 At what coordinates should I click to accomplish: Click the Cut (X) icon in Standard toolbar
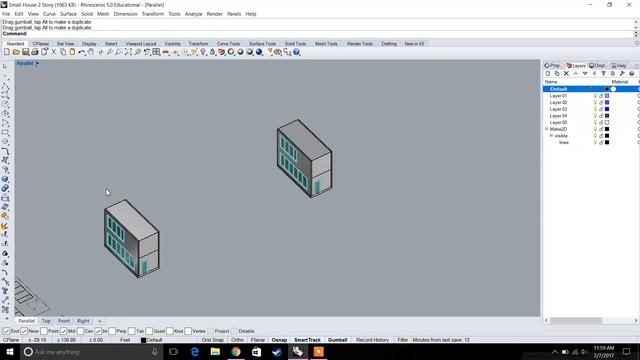pos(53,52)
